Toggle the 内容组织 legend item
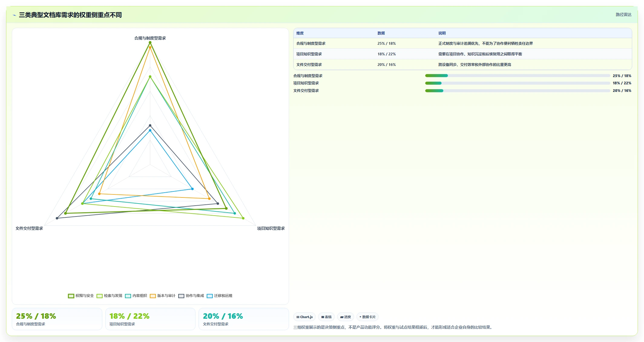 [x=136, y=296]
